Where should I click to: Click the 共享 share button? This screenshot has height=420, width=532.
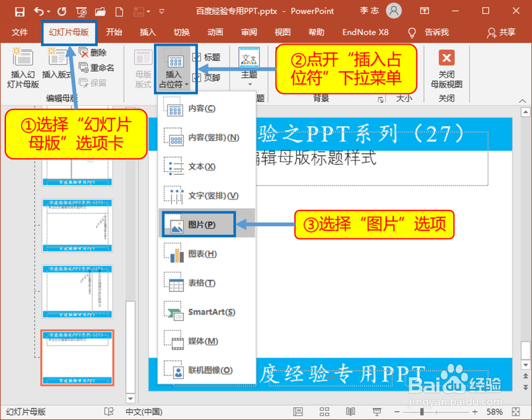click(x=502, y=32)
